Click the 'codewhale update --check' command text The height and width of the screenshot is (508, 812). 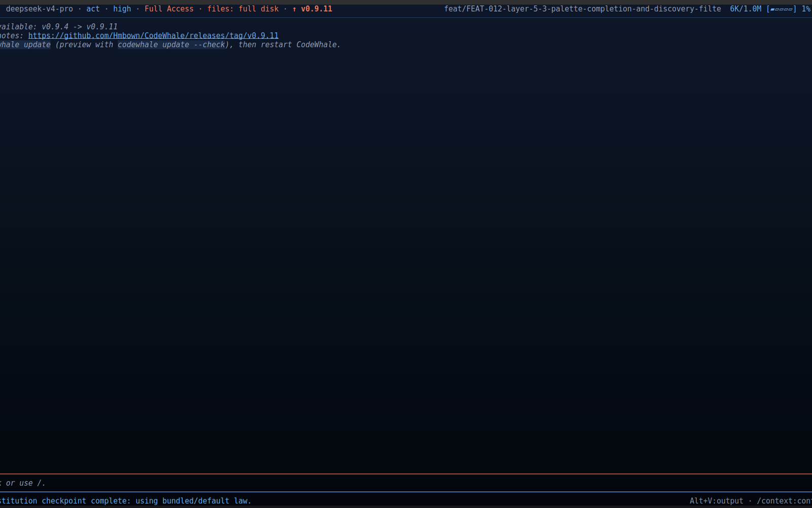tap(172, 45)
